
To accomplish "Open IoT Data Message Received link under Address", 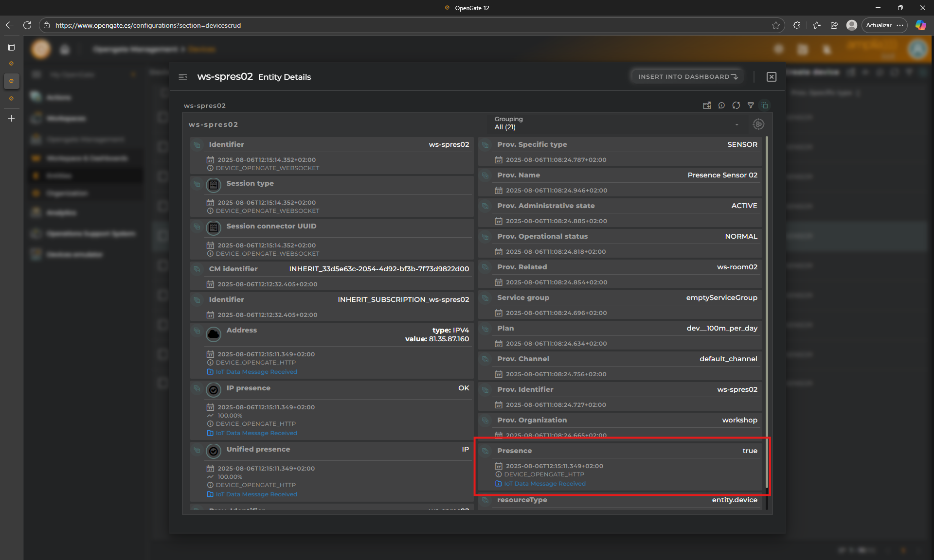I will pyautogui.click(x=256, y=372).
